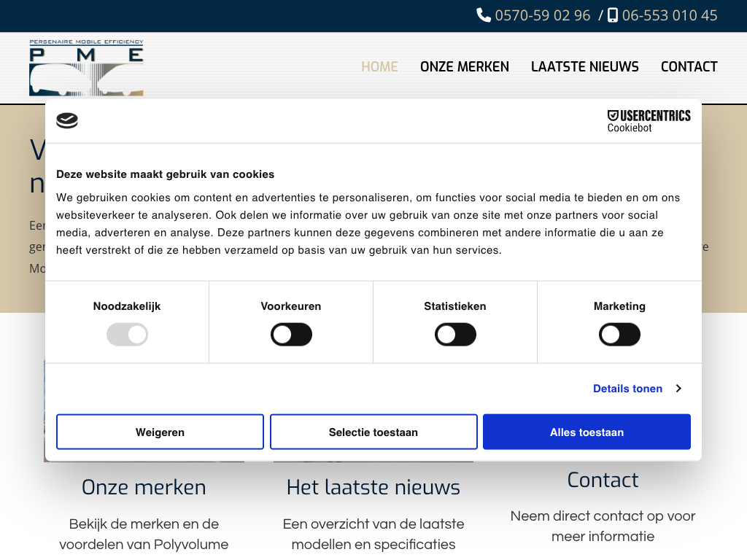This screenshot has width=747, height=560.
Task: Call landline number 0570-59 02 96
Action: (543, 15)
